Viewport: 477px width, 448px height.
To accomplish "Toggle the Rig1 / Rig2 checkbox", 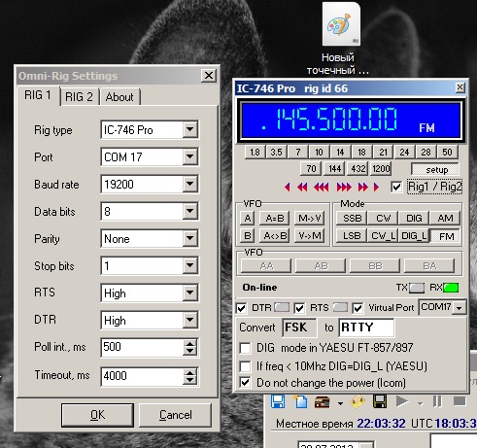I will coord(396,187).
